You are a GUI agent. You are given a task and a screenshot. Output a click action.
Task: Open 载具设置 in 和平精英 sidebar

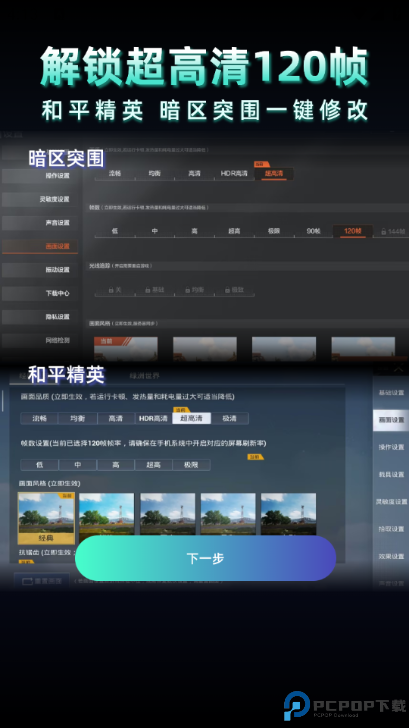[391, 474]
